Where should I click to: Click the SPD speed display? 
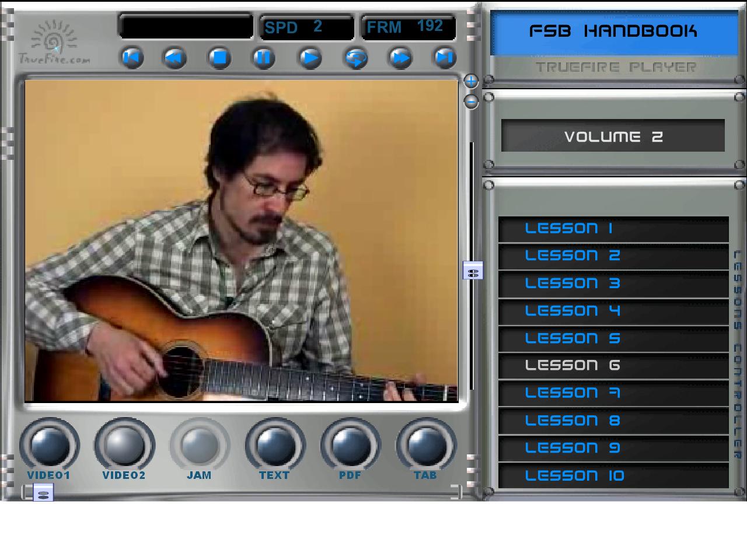click(x=306, y=27)
